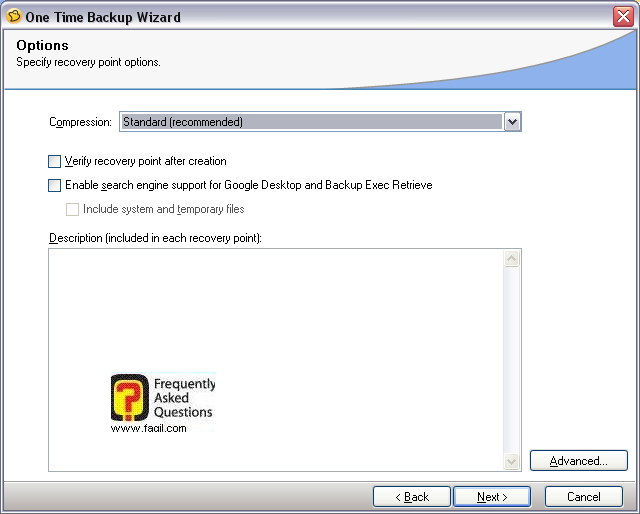Click the Compression label
Screen dimensions: 640x514
[x=80, y=122]
